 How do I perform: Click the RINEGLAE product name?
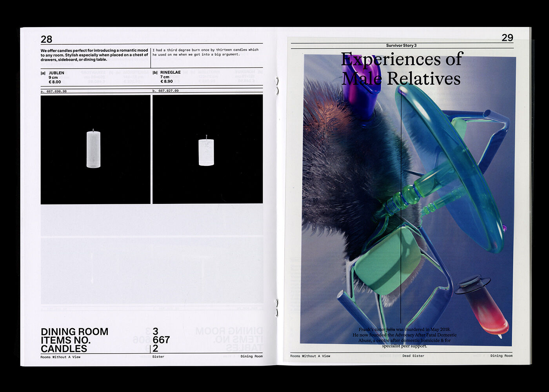pos(170,73)
